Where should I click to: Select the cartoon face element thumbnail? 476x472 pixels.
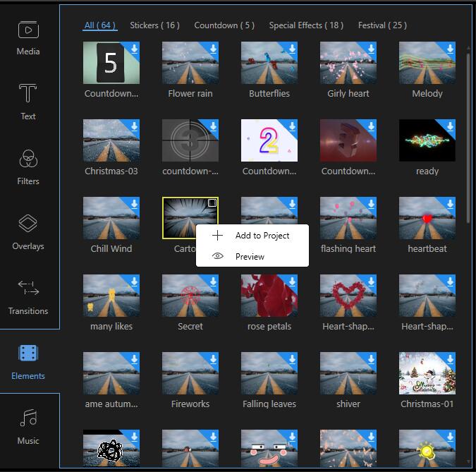[x=269, y=448]
